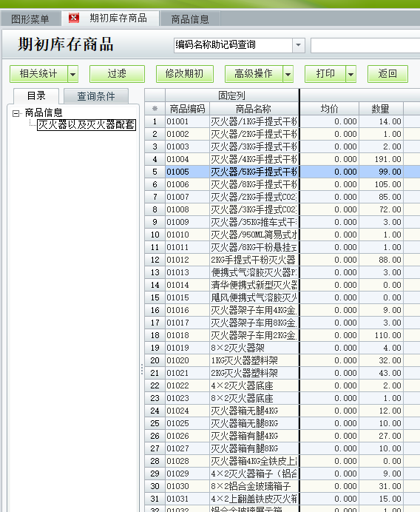Switch to the 商品信息 tab
This screenshot has height=512, width=420.
click(190, 19)
